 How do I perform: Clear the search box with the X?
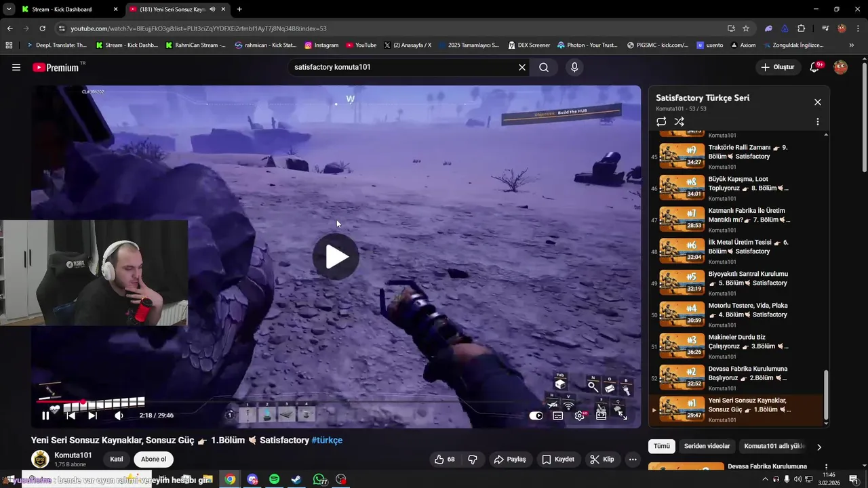pyautogui.click(x=522, y=67)
